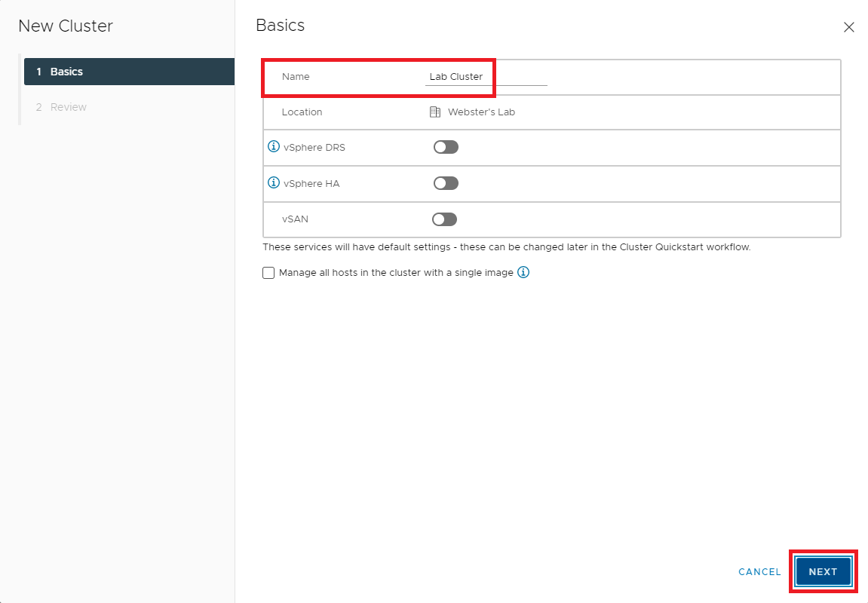The height and width of the screenshot is (603, 868).
Task: Toggle the vSAN service on
Action: (x=444, y=219)
